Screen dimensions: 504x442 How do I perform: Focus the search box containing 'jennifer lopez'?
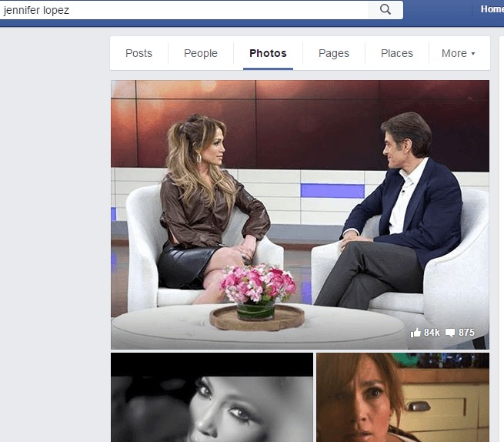pos(184,10)
